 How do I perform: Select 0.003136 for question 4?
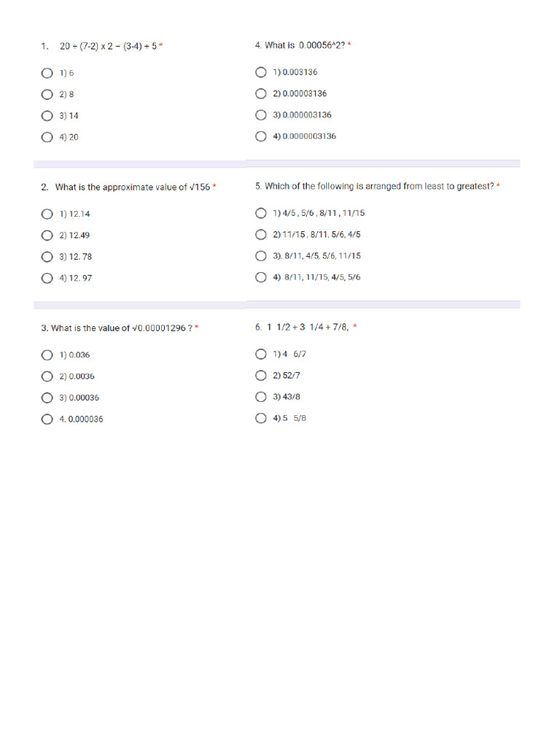(x=261, y=72)
